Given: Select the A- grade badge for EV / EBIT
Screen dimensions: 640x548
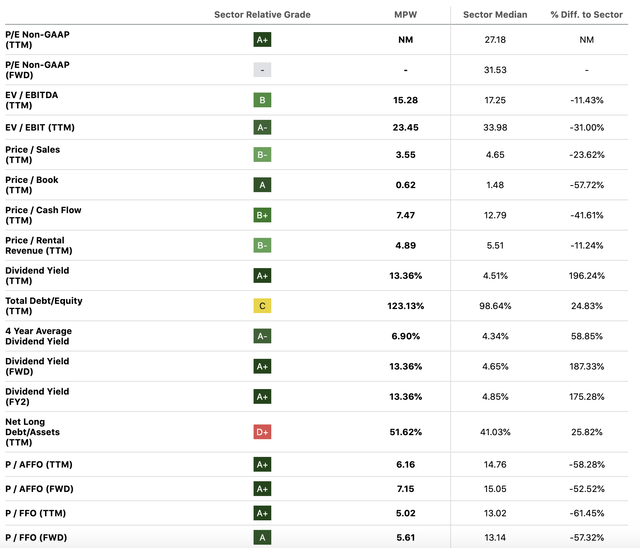Looking at the screenshot, I should [263, 127].
